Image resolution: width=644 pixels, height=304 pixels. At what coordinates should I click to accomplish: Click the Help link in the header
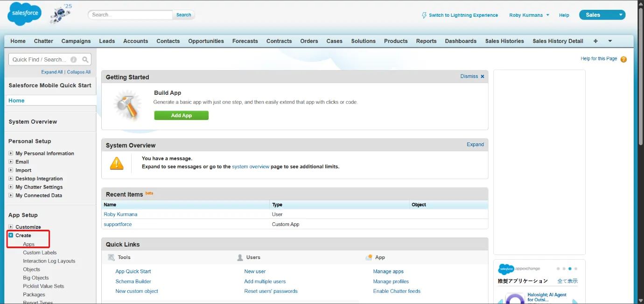tap(564, 15)
